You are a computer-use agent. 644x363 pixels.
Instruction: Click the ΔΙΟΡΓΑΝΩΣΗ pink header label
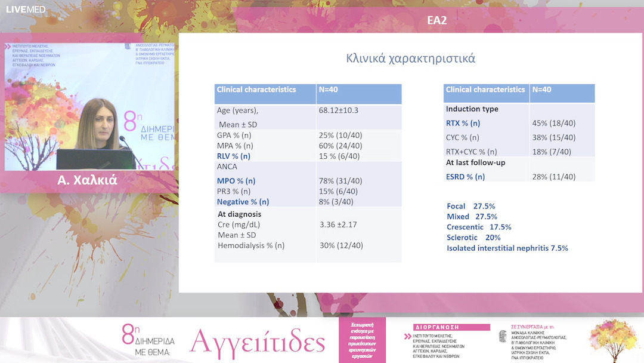click(434, 327)
